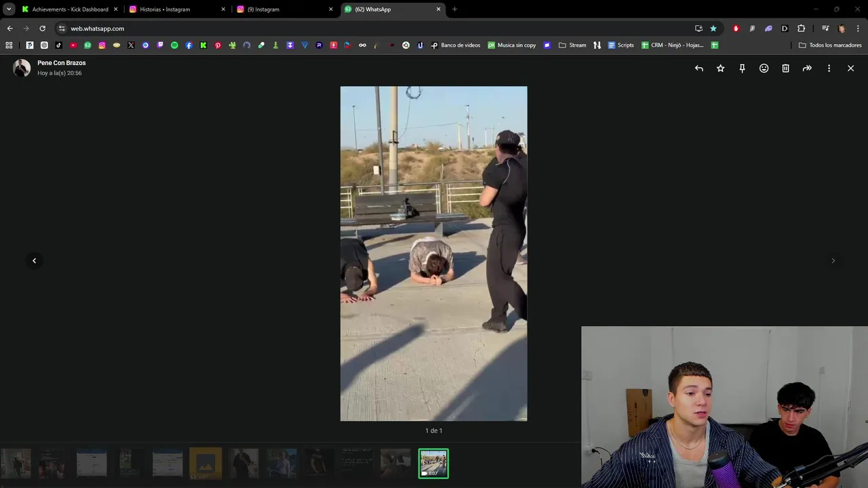
Task: Open the media control icon in toolbar
Action: point(825,28)
